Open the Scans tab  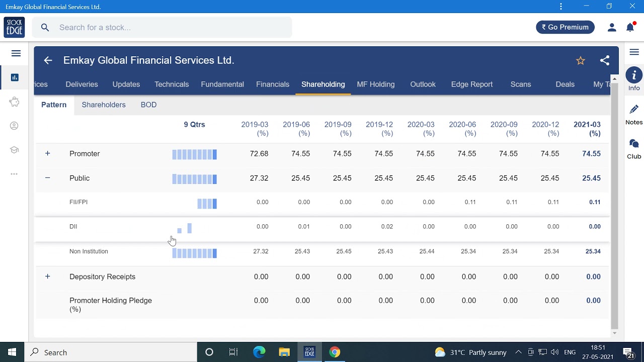pyautogui.click(x=521, y=84)
